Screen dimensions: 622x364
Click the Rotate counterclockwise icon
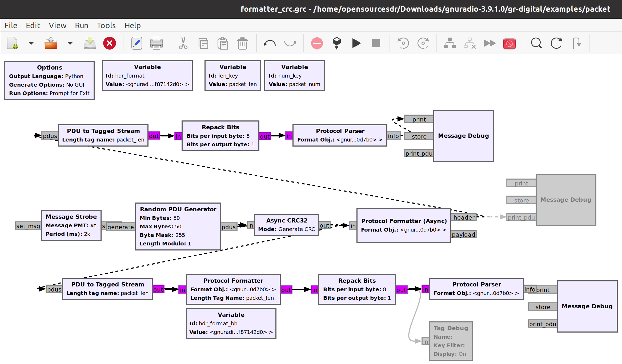(x=403, y=43)
